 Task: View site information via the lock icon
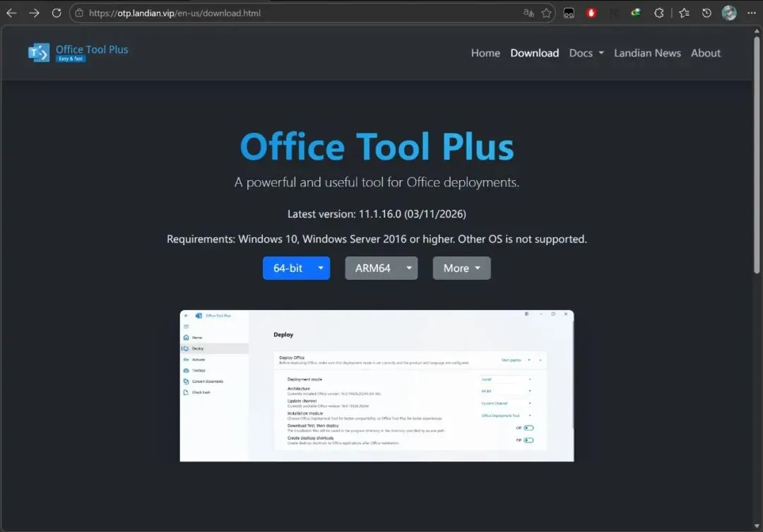(x=79, y=13)
